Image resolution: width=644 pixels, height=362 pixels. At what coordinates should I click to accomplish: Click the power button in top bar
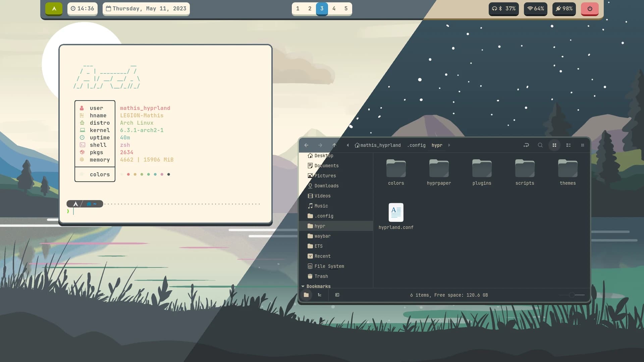pyautogui.click(x=590, y=9)
